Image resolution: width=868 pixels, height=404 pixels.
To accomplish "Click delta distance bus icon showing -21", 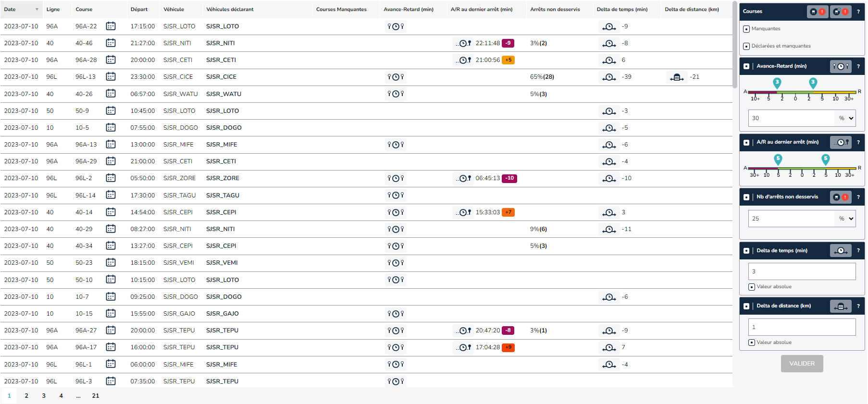I will tap(677, 77).
